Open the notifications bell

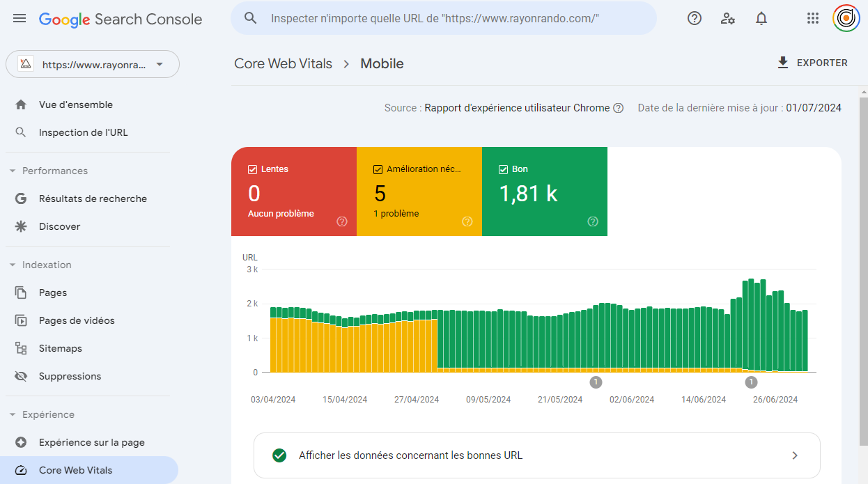click(x=761, y=18)
